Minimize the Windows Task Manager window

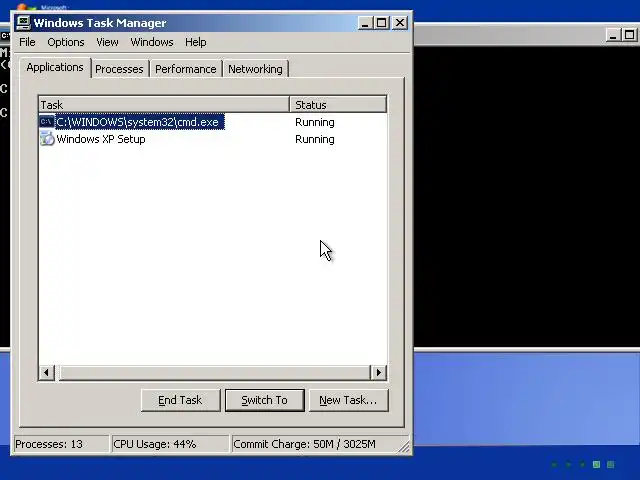tap(365, 23)
